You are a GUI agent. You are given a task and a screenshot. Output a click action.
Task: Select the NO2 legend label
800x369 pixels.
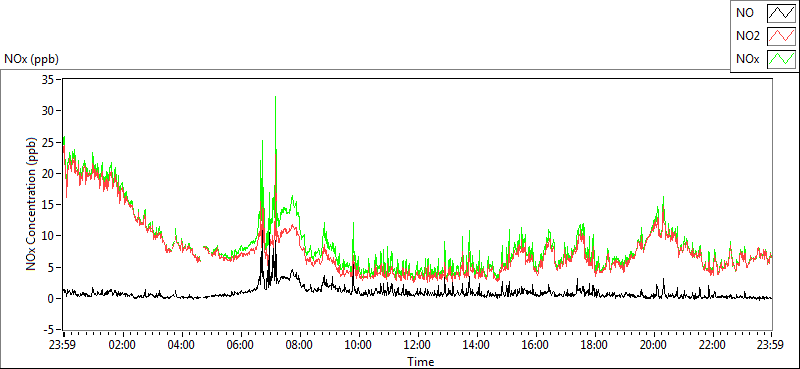click(748, 36)
